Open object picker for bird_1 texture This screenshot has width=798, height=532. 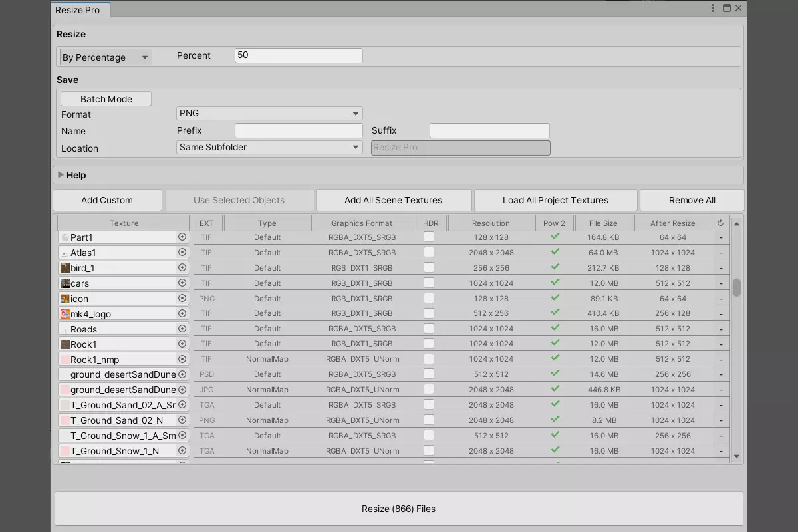182,268
